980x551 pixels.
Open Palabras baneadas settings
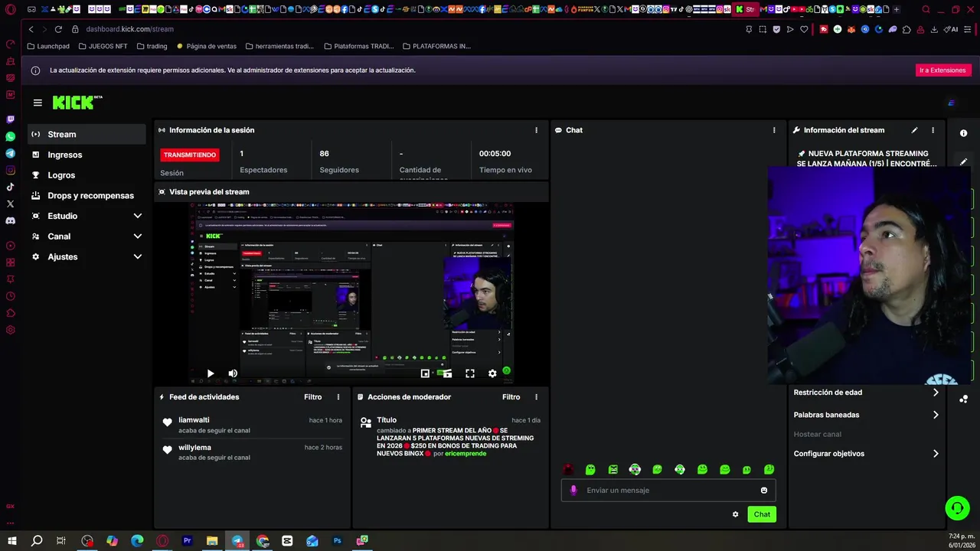[x=866, y=415]
